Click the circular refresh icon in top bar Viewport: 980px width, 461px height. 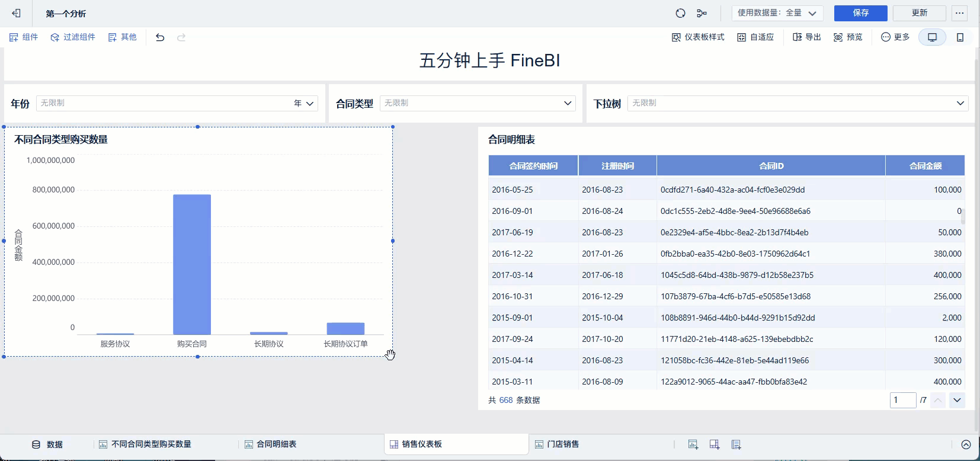click(x=680, y=13)
